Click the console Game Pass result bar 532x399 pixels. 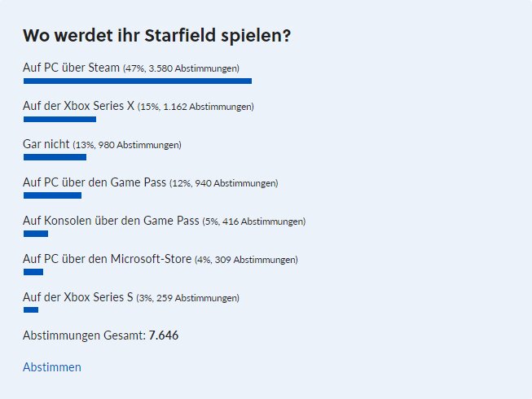pyautogui.click(x=36, y=234)
